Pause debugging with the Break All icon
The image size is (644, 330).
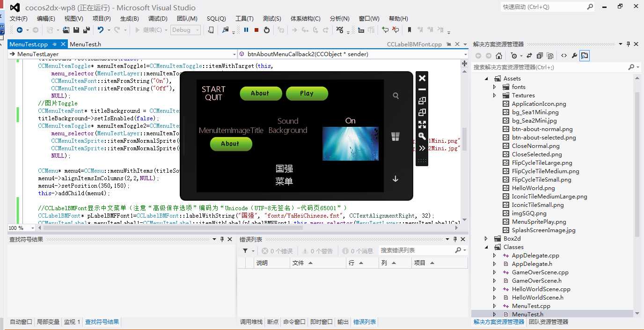point(246,30)
